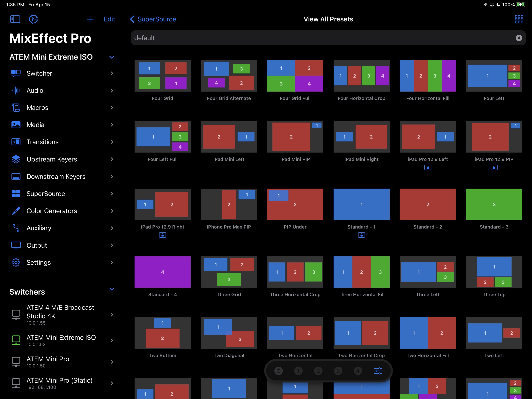Click the settings/filter icon in bottom toolbar
This screenshot has width=532, height=399.
point(377,371)
